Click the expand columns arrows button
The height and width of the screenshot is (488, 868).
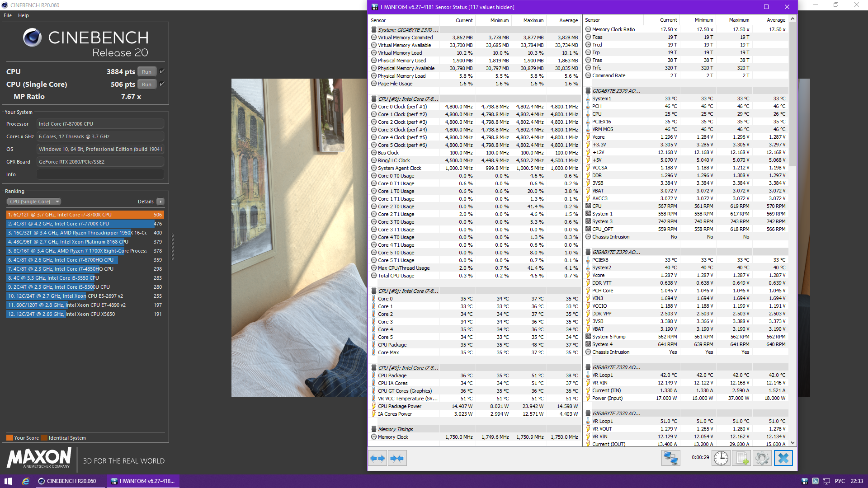coord(377,458)
